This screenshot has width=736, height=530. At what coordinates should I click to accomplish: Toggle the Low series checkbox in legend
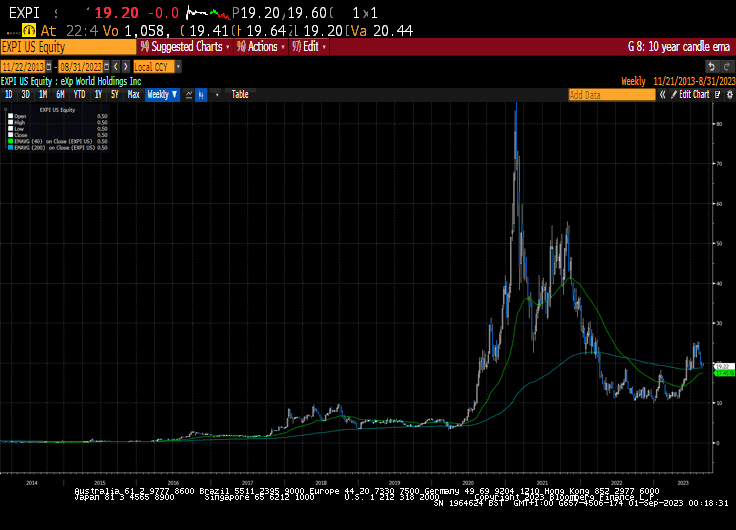coord(10,128)
